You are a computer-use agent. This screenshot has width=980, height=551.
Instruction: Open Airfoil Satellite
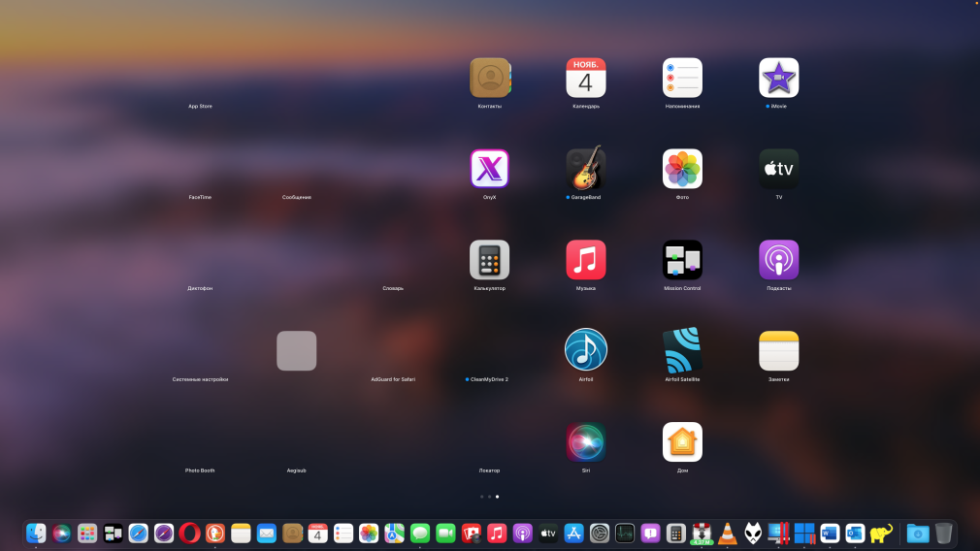[x=682, y=350]
